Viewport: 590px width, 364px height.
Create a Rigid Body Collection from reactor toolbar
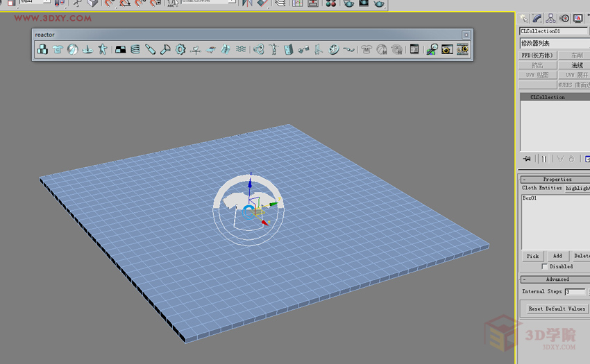pyautogui.click(x=42, y=49)
